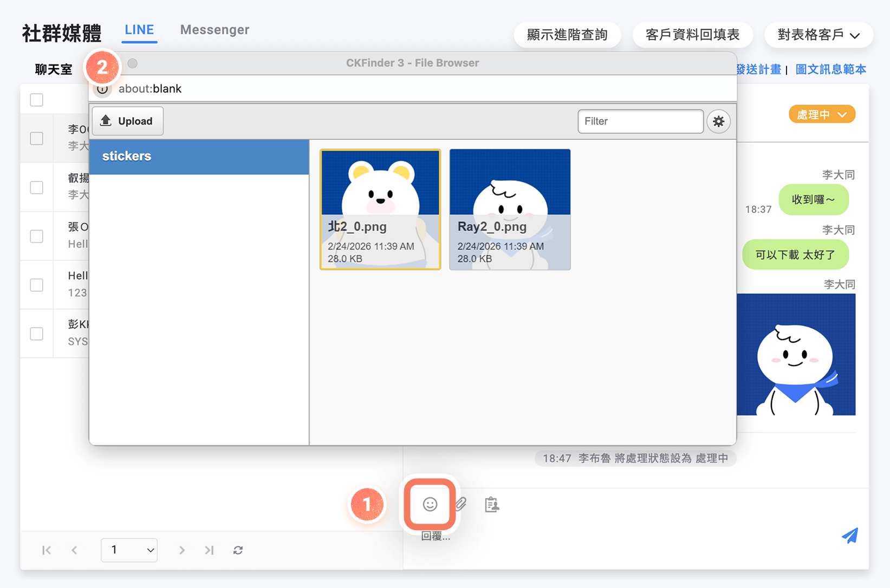The width and height of the screenshot is (890, 588).
Task: Open the customer info clipboard icon
Action: point(492,505)
